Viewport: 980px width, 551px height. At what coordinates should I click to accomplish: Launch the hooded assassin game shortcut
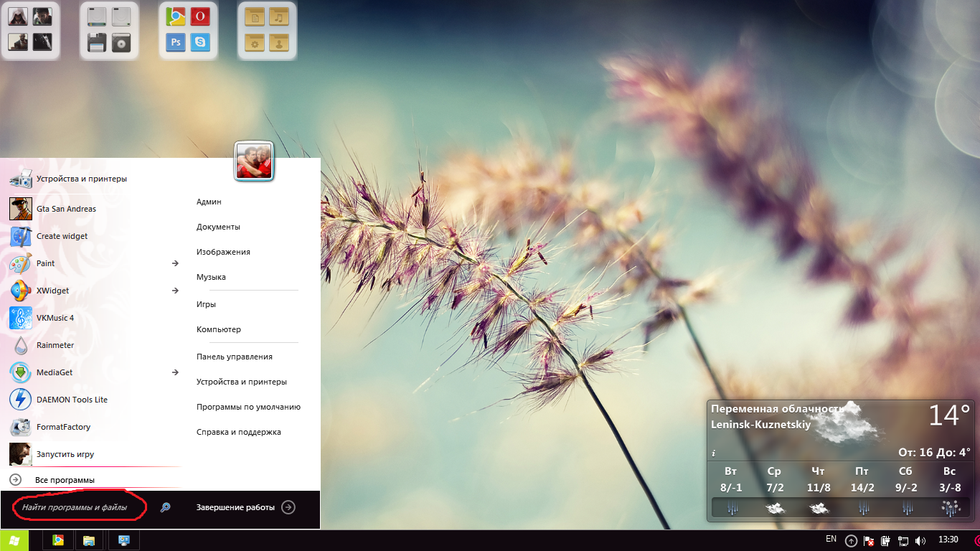pos(18,17)
